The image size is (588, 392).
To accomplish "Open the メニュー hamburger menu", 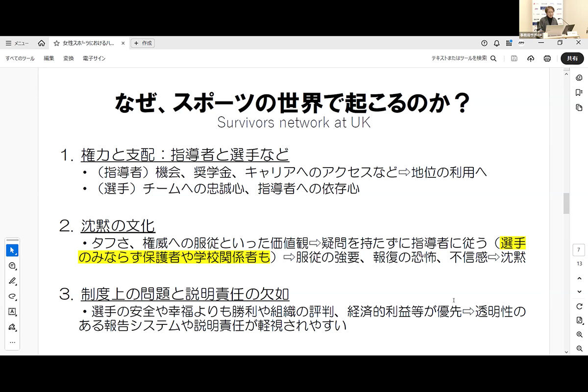I will click(17, 43).
